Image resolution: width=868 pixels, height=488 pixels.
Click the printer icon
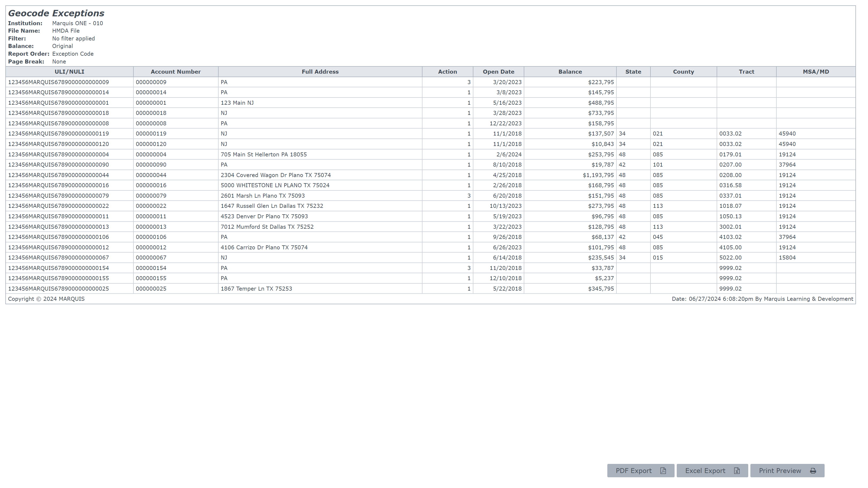813,471
